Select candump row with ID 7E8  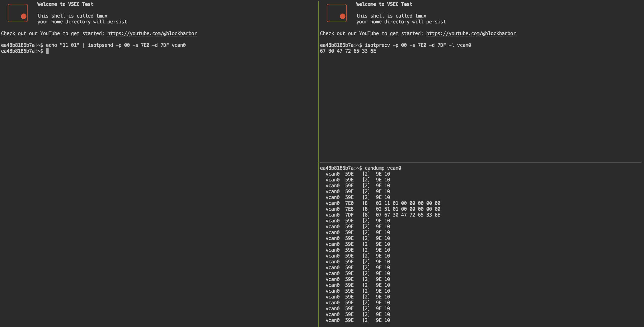[383, 209]
